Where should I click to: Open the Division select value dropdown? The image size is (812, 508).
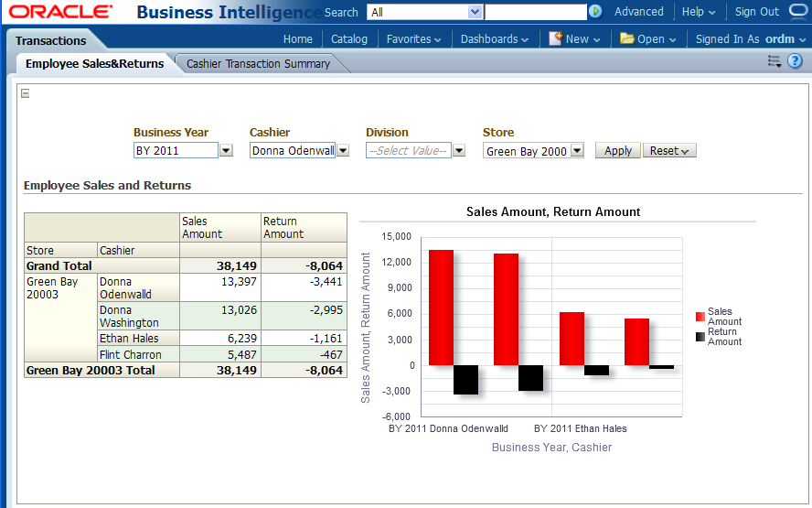[459, 151]
